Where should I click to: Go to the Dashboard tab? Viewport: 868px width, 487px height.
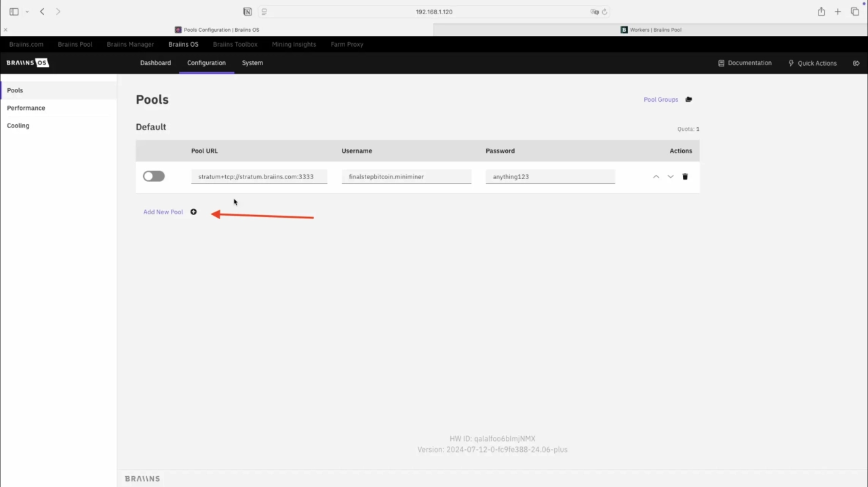click(x=155, y=63)
